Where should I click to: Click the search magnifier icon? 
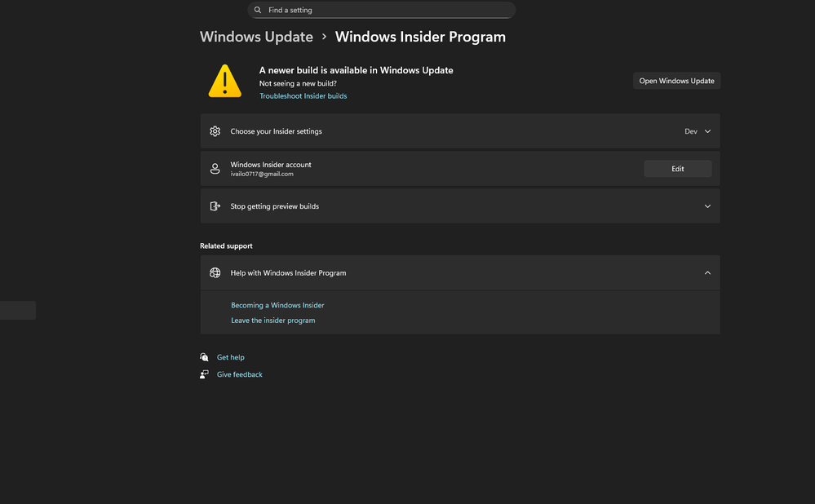pos(257,10)
